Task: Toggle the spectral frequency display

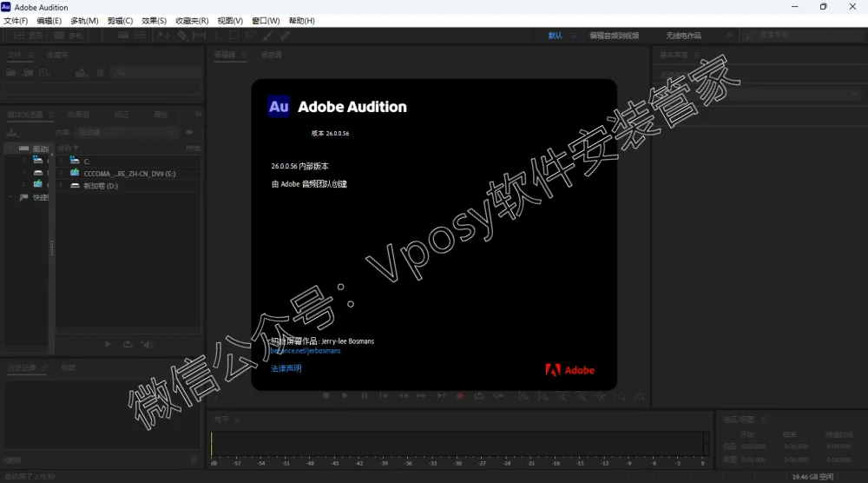Action: pyautogui.click(x=123, y=36)
